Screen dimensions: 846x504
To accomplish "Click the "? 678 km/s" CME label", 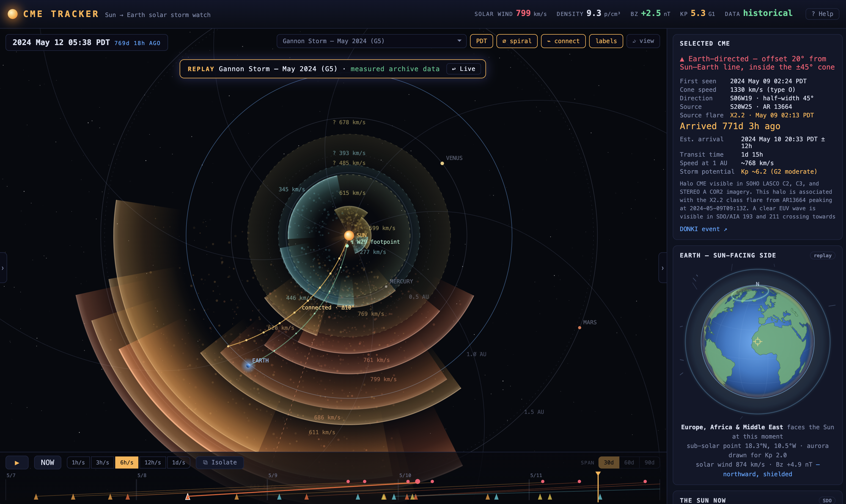I will (349, 122).
